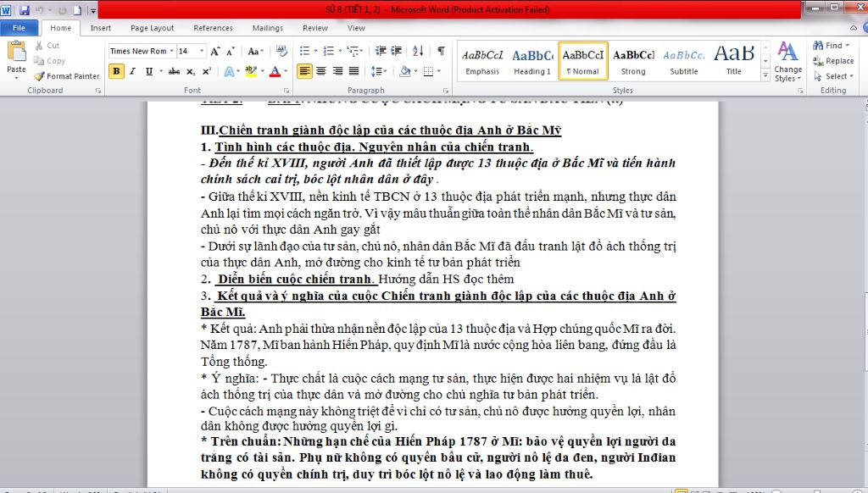Minimize the ribbon arrow
This screenshot has width=868, height=493.
point(853,28)
